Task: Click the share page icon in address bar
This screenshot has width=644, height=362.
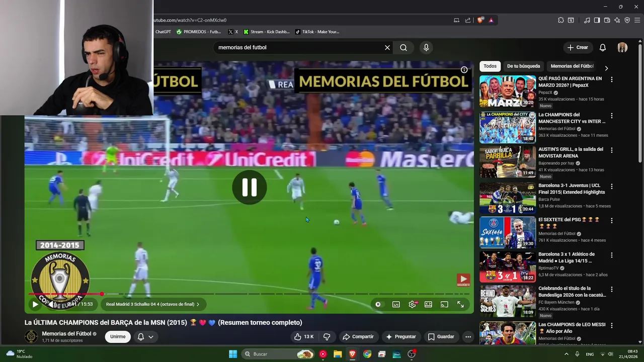Action: (468, 20)
